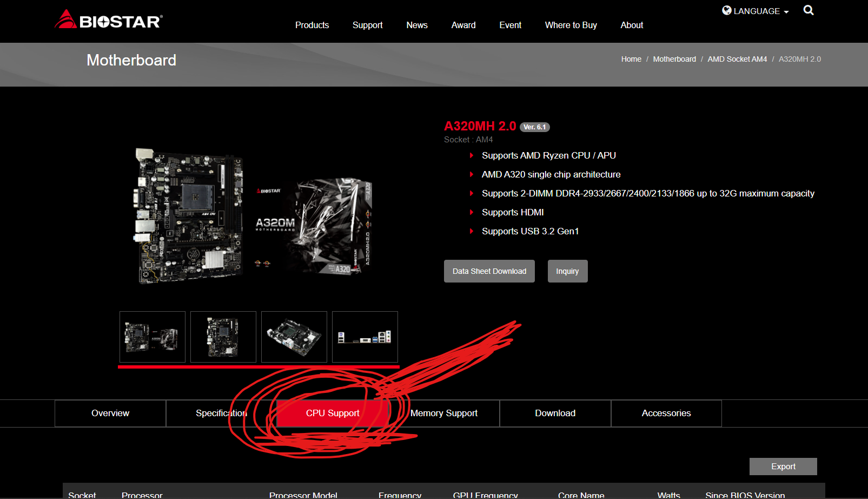Select the CPU Support tab
This screenshot has width=868, height=499.
click(x=333, y=413)
